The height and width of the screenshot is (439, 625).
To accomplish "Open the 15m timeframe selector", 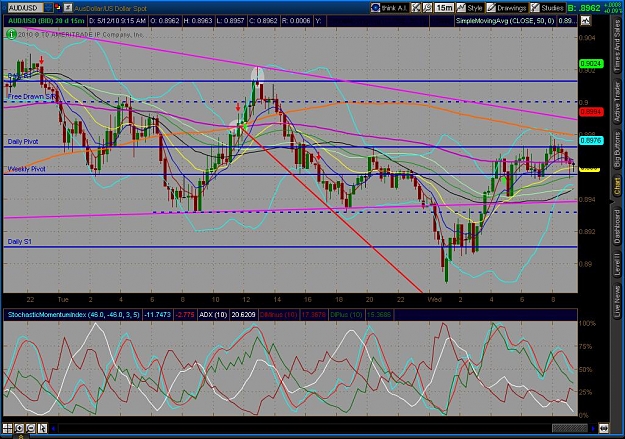I will [x=444, y=8].
